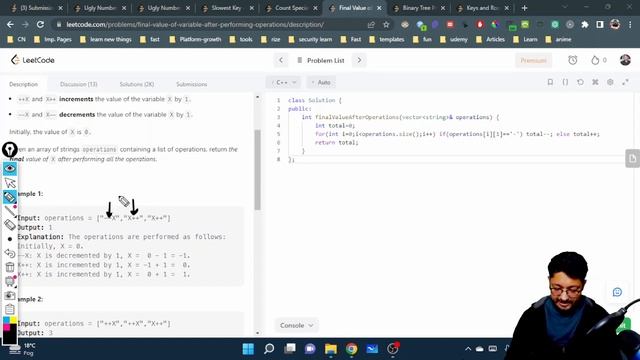Image resolution: width=640 pixels, height=360 pixels.
Task: Click the brush size dot
Action: 10,239
